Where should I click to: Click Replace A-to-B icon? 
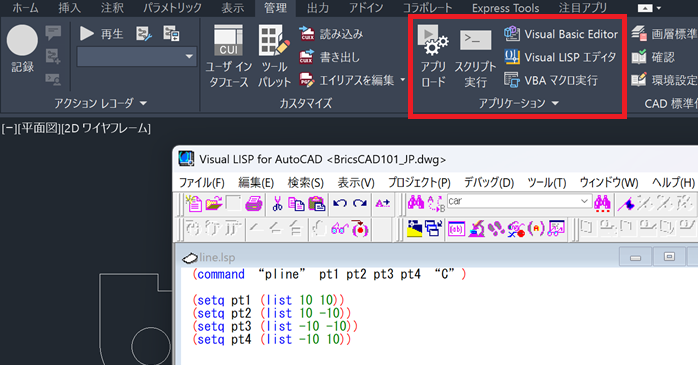pos(436,203)
